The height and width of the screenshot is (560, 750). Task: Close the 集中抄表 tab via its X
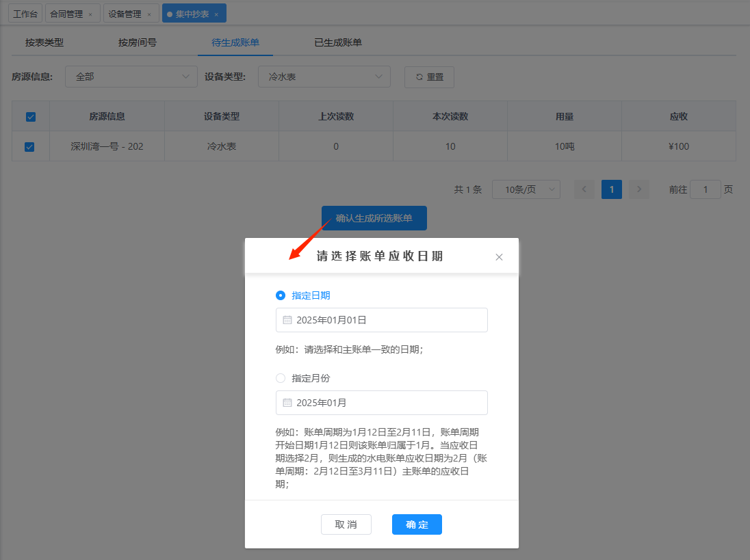coord(216,14)
